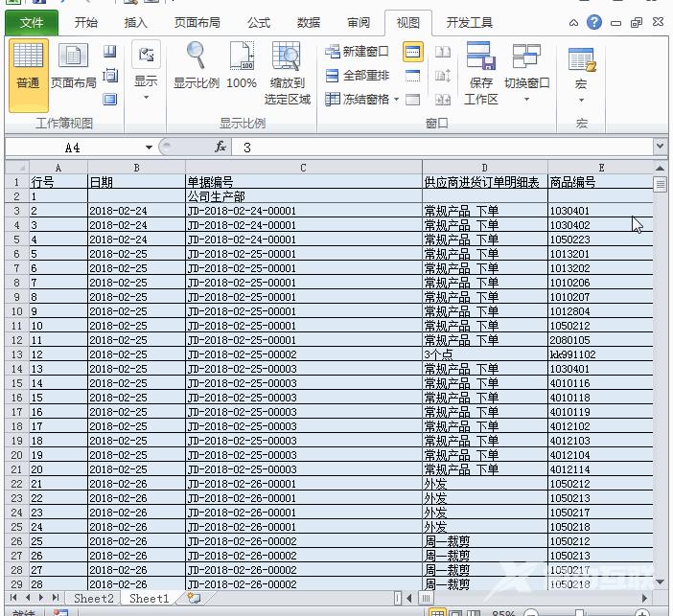673x616 pixels.
Task: Switch to the 数据 ribbon tab
Action: coord(308,22)
